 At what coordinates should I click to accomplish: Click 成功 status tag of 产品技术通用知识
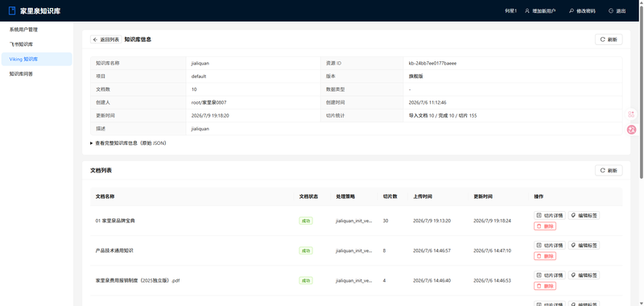tap(306, 250)
